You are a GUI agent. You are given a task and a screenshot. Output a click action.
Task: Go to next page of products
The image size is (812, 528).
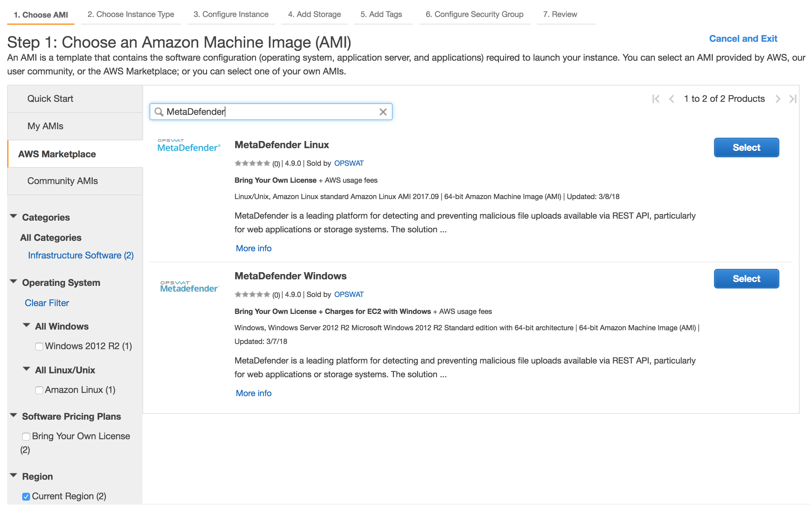point(779,99)
